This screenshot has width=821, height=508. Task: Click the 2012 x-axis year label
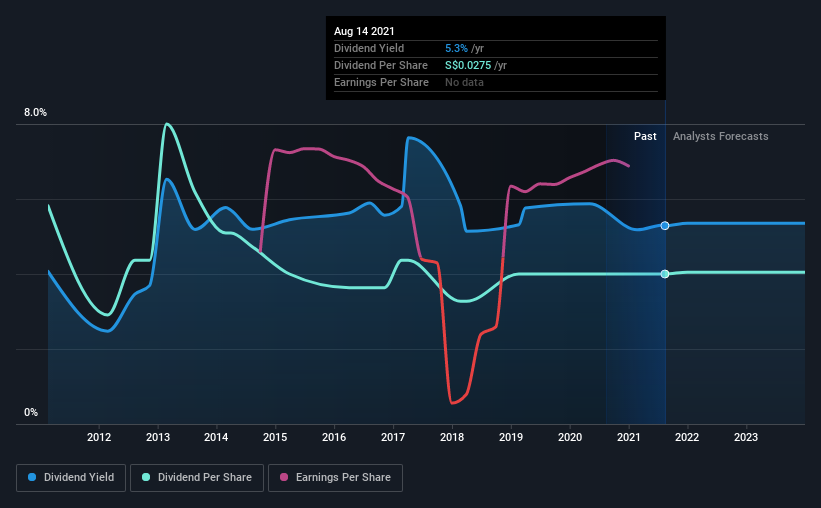pyautogui.click(x=99, y=437)
